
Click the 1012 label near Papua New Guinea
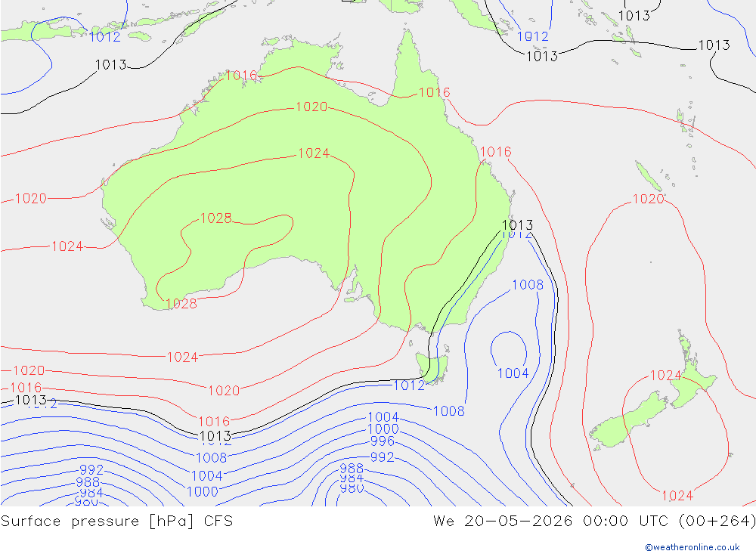(x=533, y=36)
